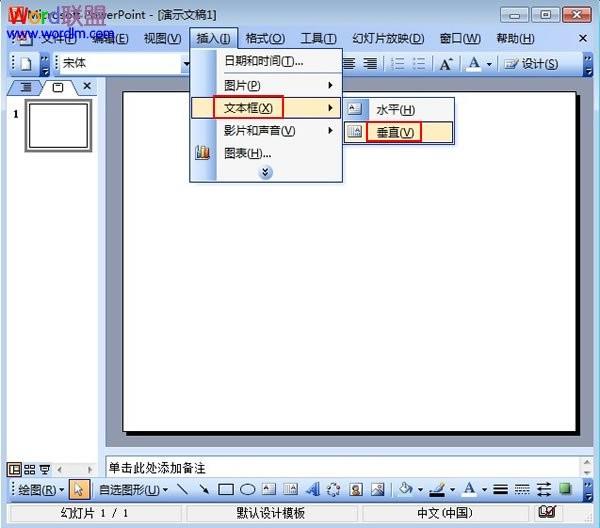600x528 pixels.
Task: Insert picture from file icon
Action: [378, 489]
